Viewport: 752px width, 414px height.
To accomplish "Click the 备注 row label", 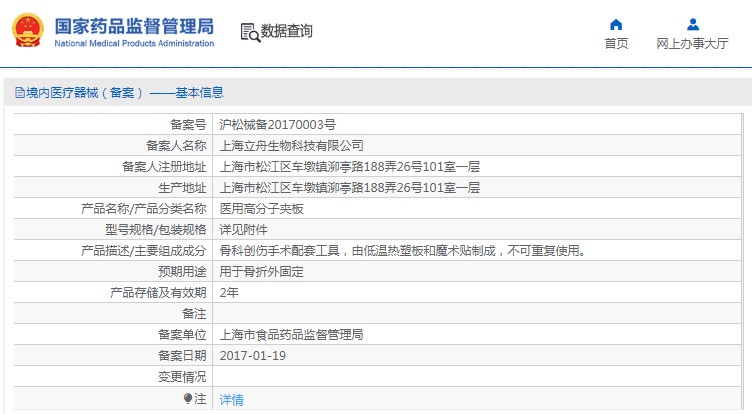I will [194, 314].
